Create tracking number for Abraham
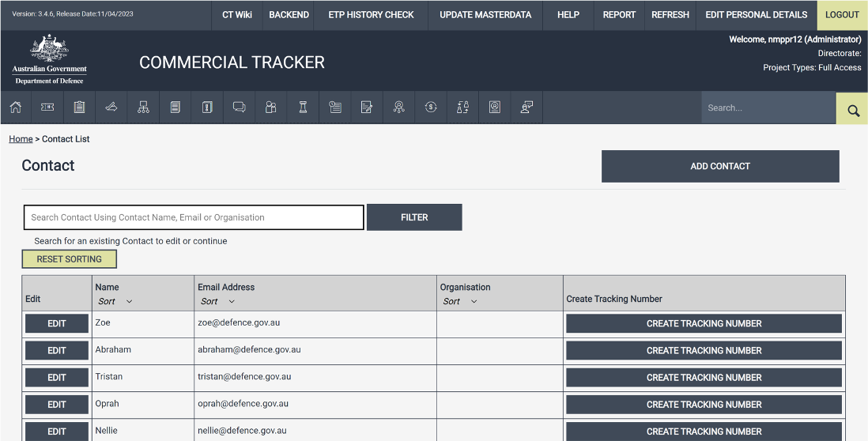This screenshot has width=868, height=441. pyautogui.click(x=704, y=351)
